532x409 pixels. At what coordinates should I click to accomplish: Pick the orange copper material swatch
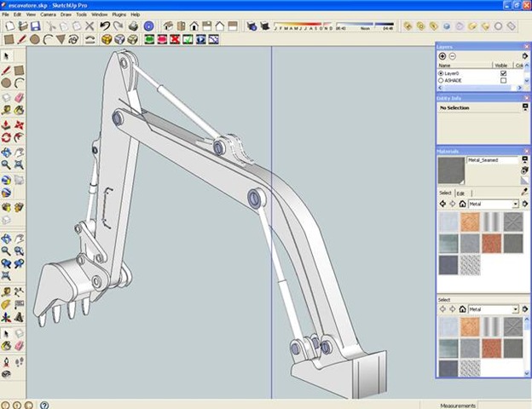(x=471, y=222)
